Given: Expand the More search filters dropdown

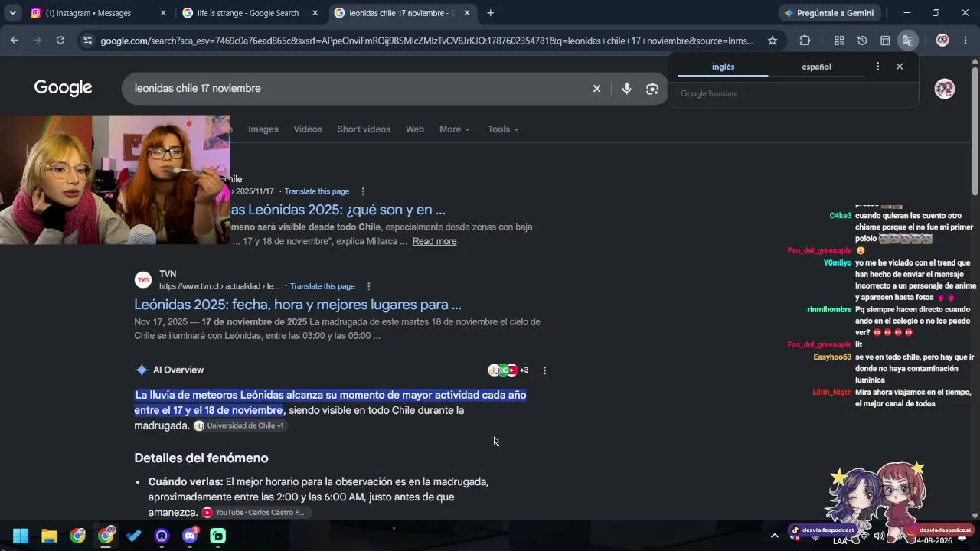Looking at the screenshot, I should [455, 129].
